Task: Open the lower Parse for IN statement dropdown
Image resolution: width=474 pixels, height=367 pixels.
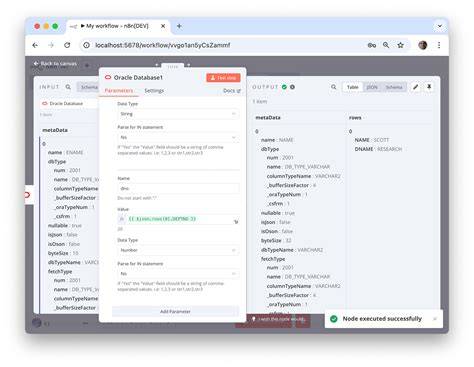Action: click(x=178, y=274)
